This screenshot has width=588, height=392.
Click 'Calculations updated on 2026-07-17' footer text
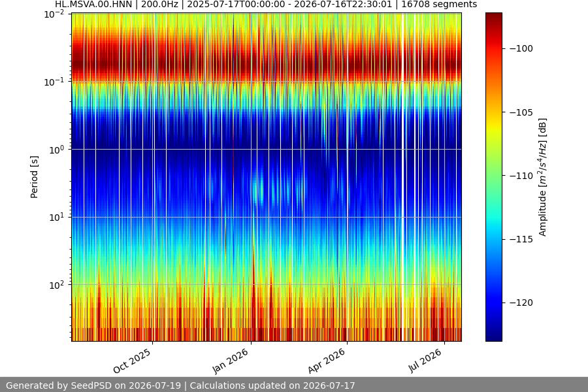(272, 385)
